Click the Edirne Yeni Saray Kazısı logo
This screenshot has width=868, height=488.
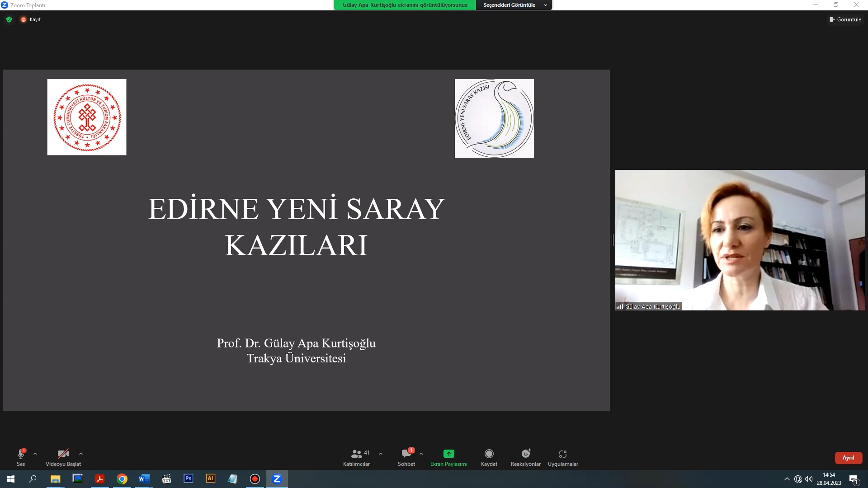tap(494, 118)
